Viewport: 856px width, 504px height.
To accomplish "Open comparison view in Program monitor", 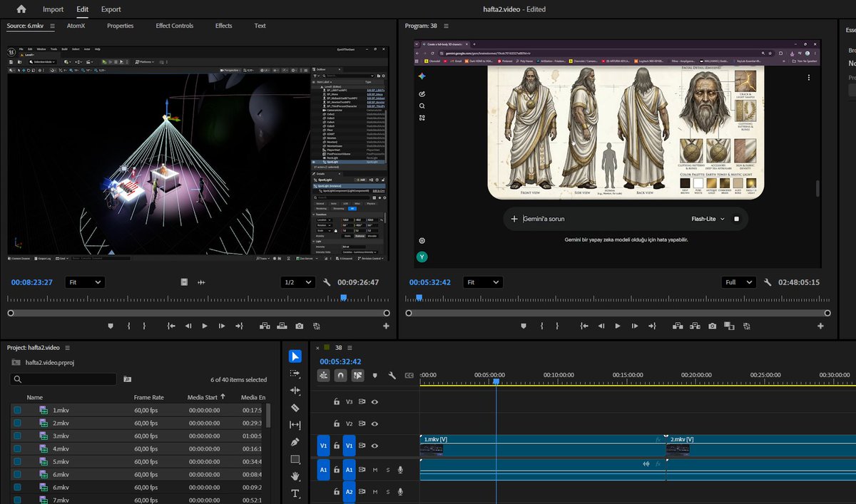I will (729, 326).
